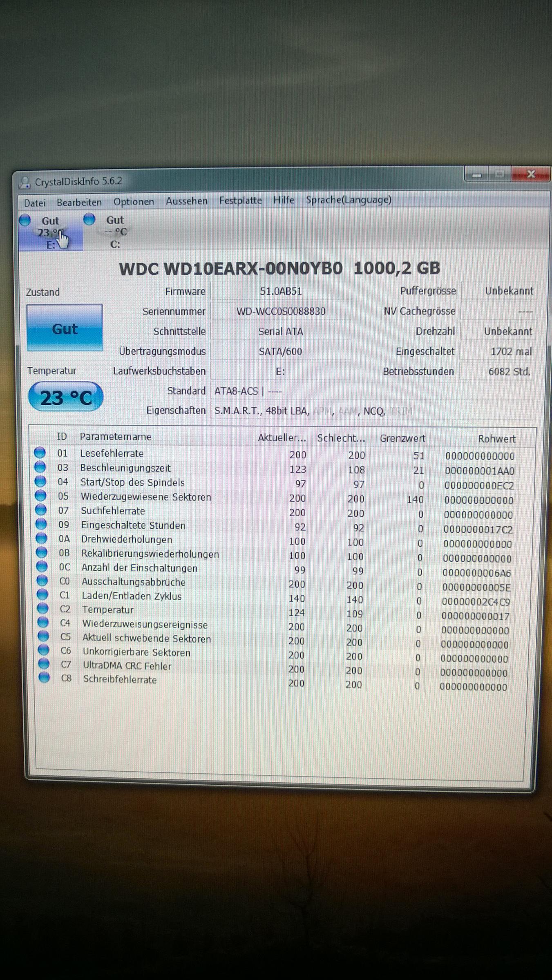Click the Standard value ATA8-ACS field
552x980 pixels.
[372, 391]
